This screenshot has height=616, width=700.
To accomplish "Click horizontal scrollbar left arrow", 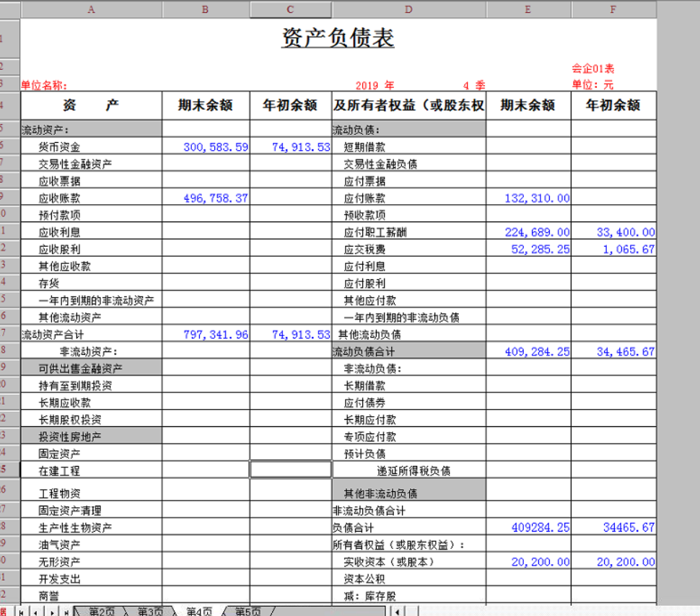I will coord(397,612).
